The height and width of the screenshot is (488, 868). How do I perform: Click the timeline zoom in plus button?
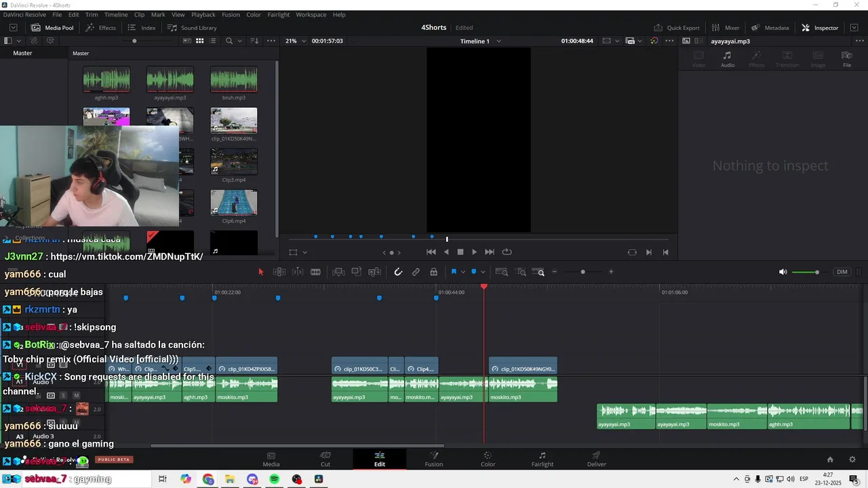(611, 272)
